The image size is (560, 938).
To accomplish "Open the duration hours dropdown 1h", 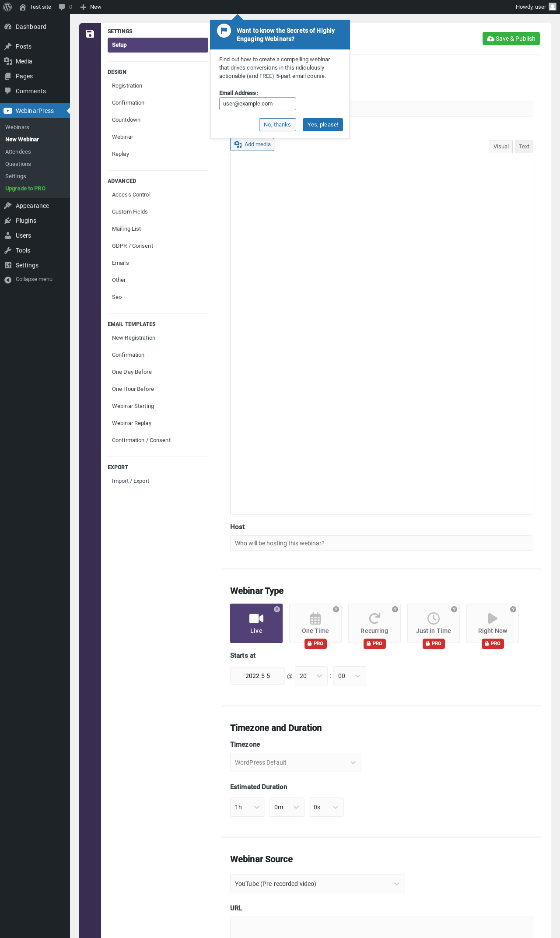I will click(248, 807).
